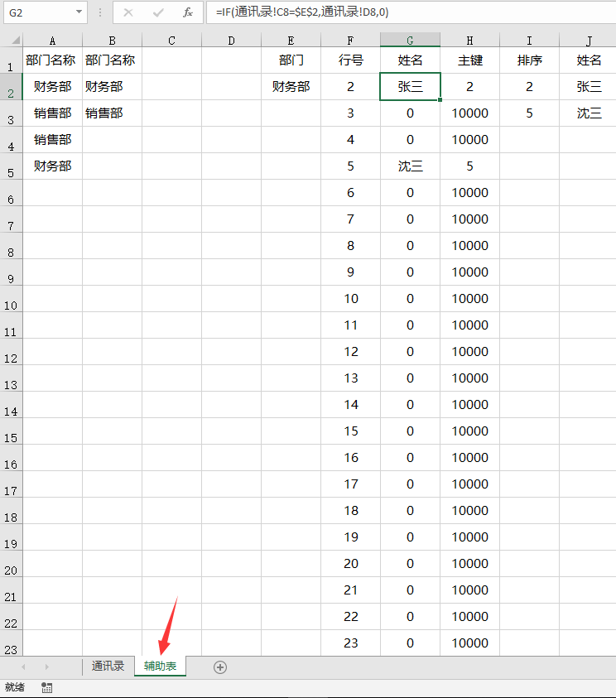
Task: Click cell F15 containing 15
Action: 351,431
